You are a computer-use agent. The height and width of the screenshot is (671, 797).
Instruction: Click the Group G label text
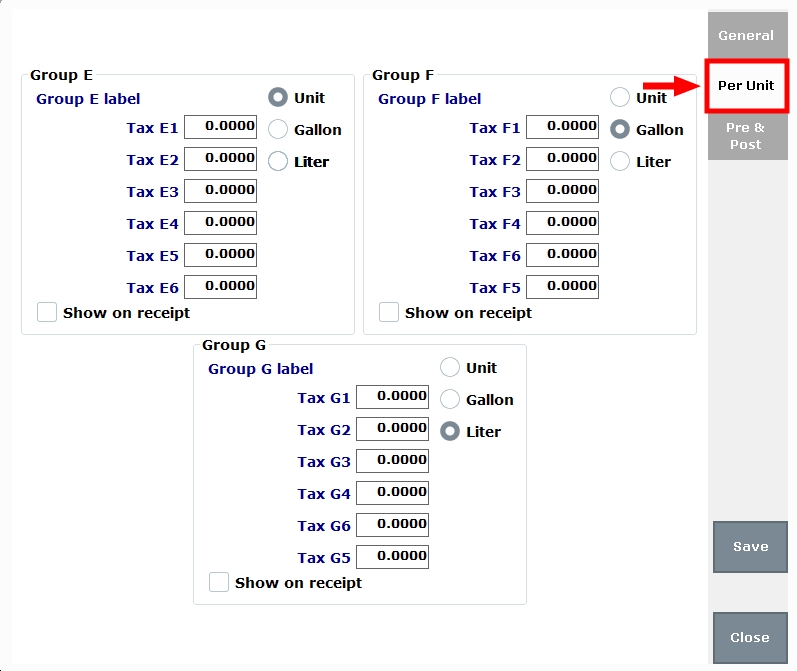[260, 369]
